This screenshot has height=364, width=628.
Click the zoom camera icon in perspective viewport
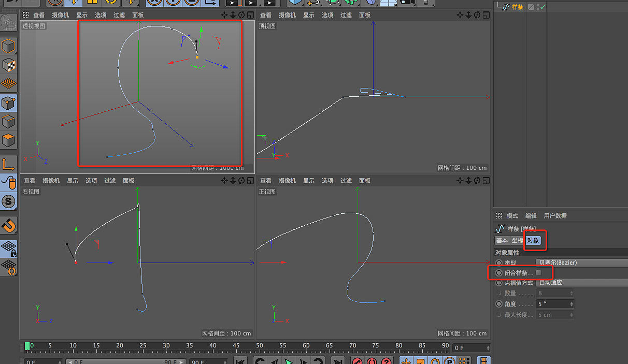233,15
